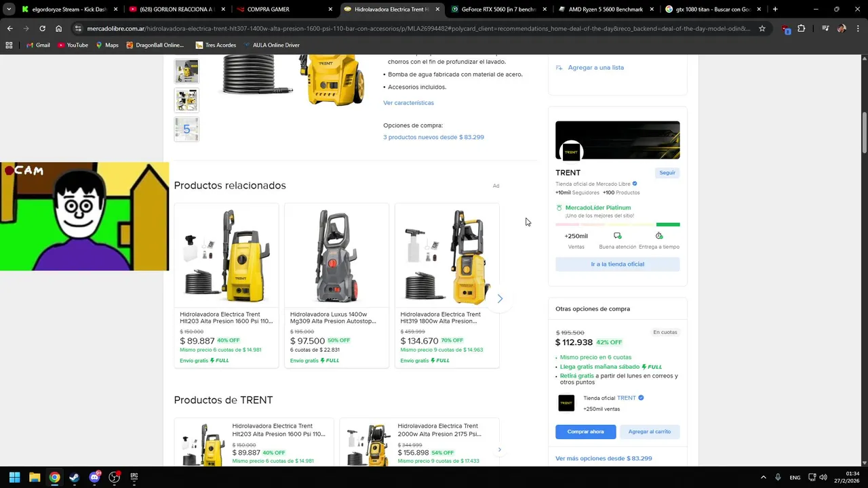Open the ENG language switcher
The width and height of the screenshot is (868, 488).
point(795,477)
